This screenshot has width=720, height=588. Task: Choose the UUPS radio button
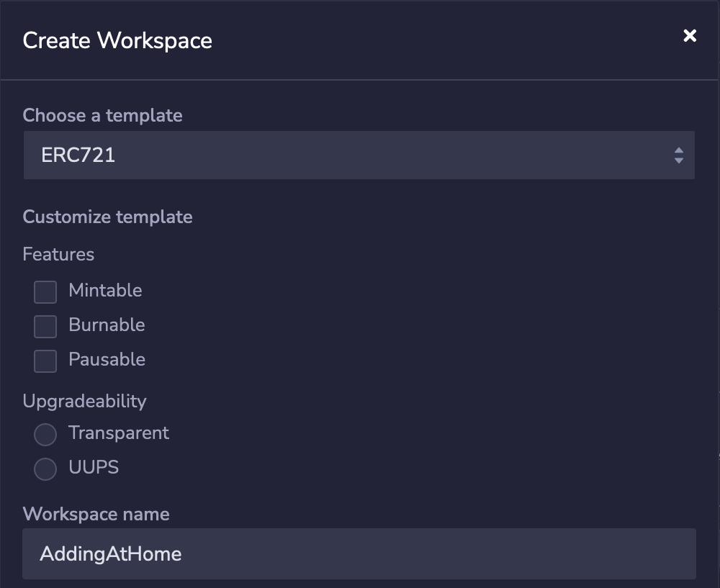click(x=45, y=469)
